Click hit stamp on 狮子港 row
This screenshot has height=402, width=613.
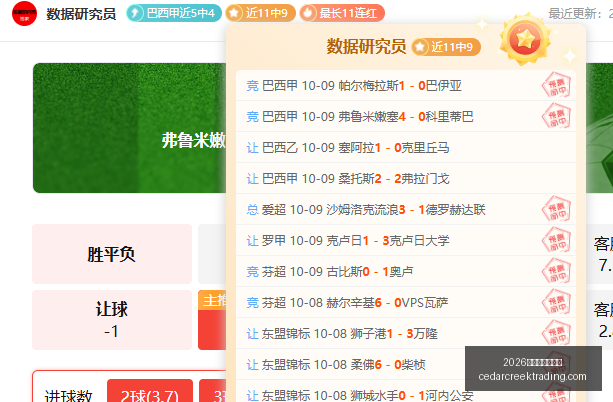tap(556, 333)
